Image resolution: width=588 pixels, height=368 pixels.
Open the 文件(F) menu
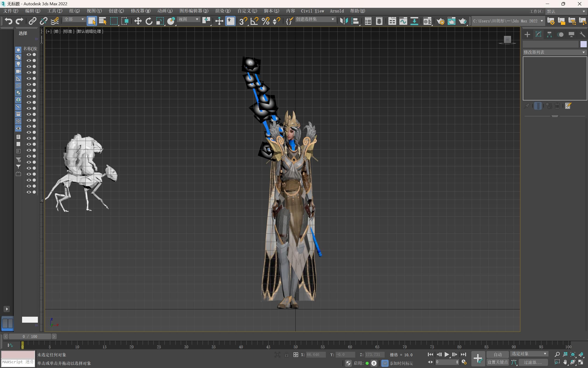[11, 11]
